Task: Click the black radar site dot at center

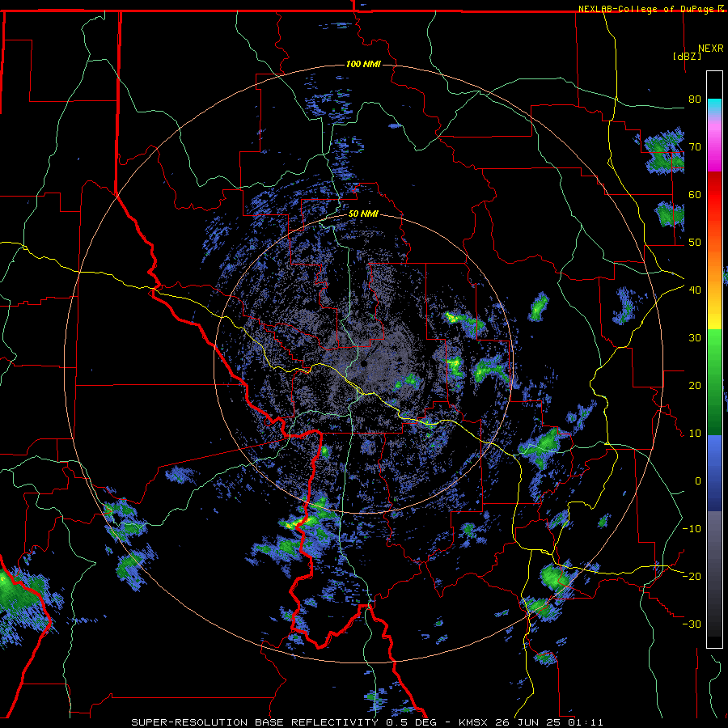Action: 364,363
